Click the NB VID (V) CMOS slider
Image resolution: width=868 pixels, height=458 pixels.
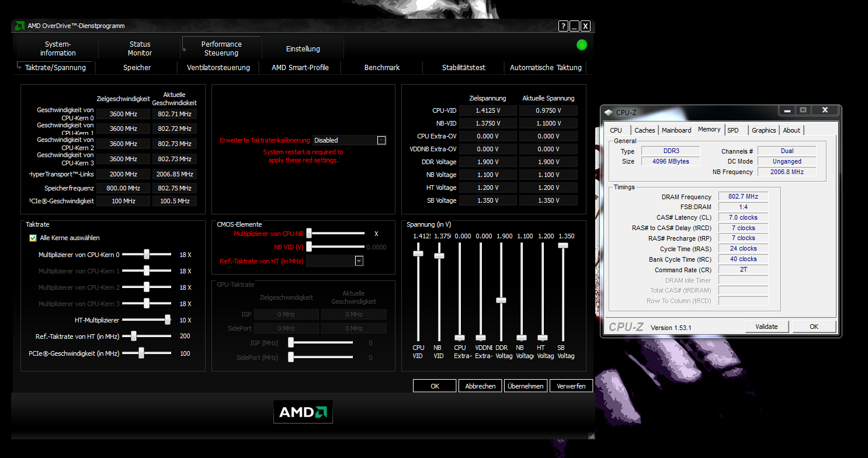(336, 247)
